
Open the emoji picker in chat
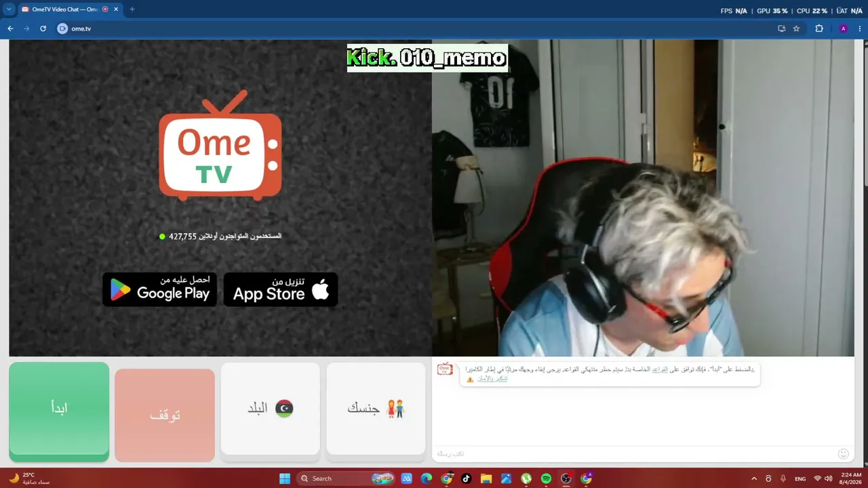pos(844,453)
